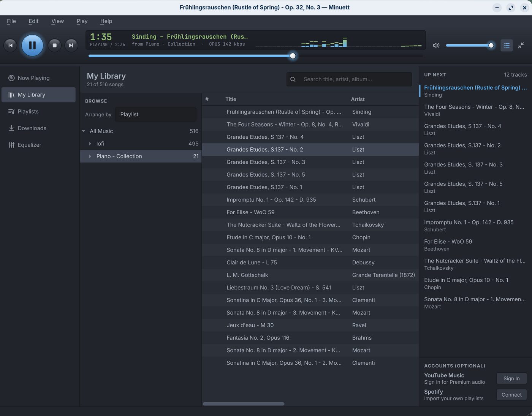Select Fantasia No. 2, Opus 116 row

310,337
